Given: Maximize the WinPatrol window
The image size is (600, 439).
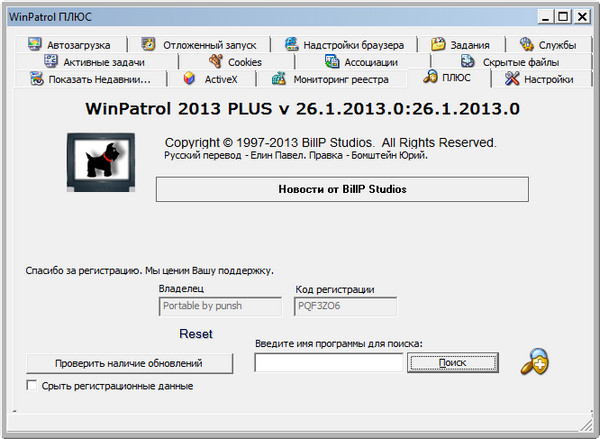Looking at the screenshot, I should pos(563,17).
